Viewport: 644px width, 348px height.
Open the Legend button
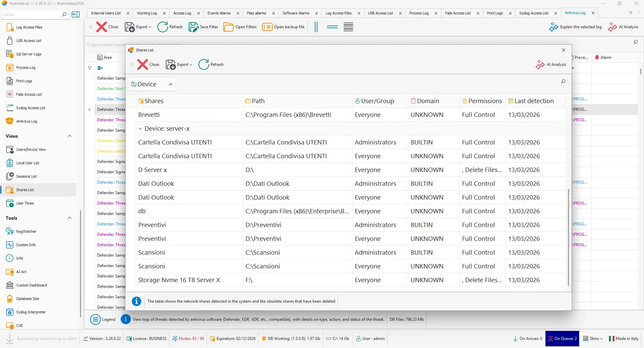click(x=103, y=319)
